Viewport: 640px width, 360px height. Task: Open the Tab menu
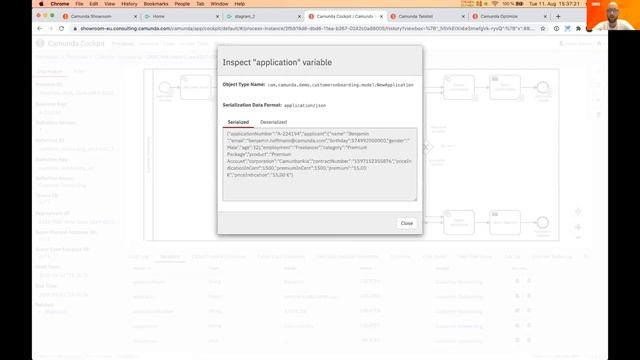coord(200,4)
